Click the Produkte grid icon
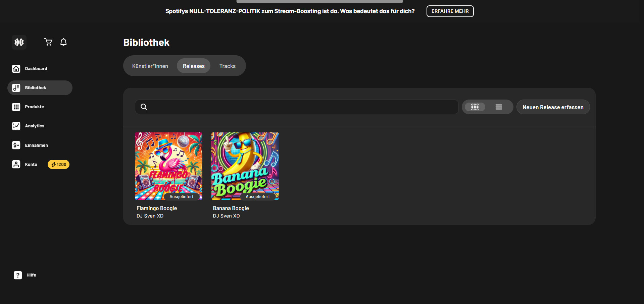The width and height of the screenshot is (644, 304). click(16, 107)
